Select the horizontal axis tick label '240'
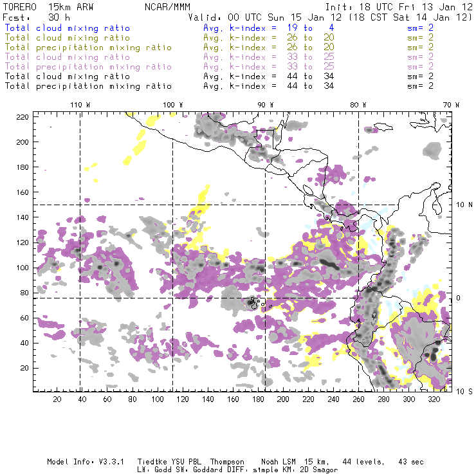476x476 pixels. coord(333,399)
